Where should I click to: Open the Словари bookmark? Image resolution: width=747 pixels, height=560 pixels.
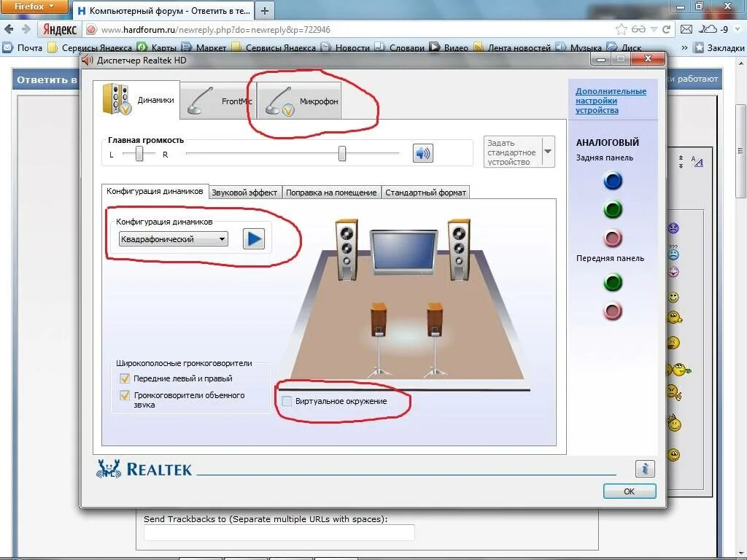click(x=400, y=47)
